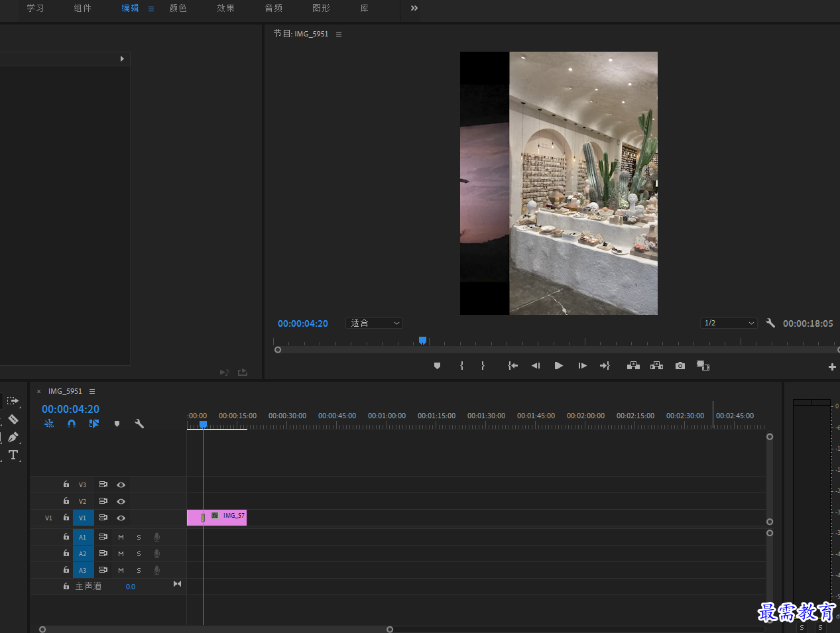Open the 编辑 workspace menu icon
This screenshot has width=840, height=633.
pyautogui.click(x=151, y=9)
